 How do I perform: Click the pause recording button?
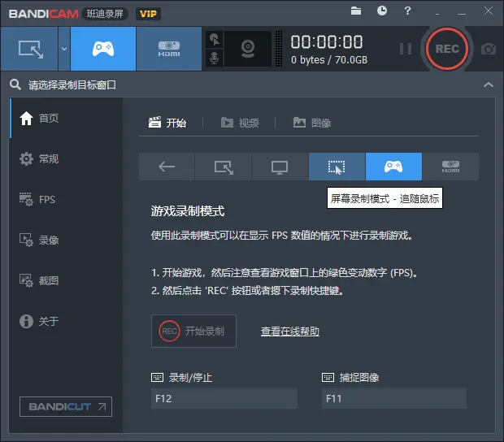coord(406,49)
